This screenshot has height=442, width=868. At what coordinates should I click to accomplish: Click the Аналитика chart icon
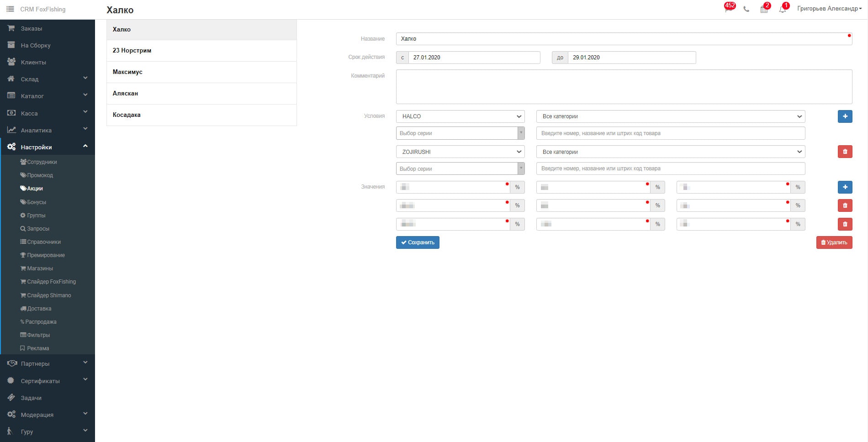coord(11,130)
